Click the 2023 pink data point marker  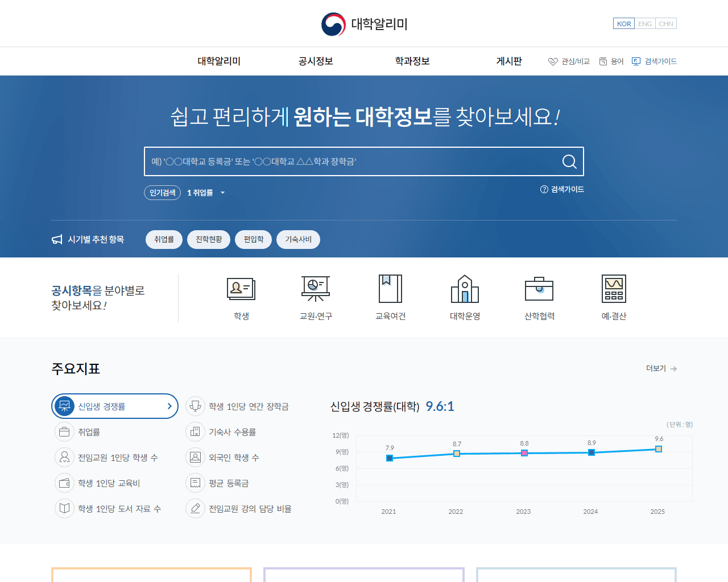point(524,453)
